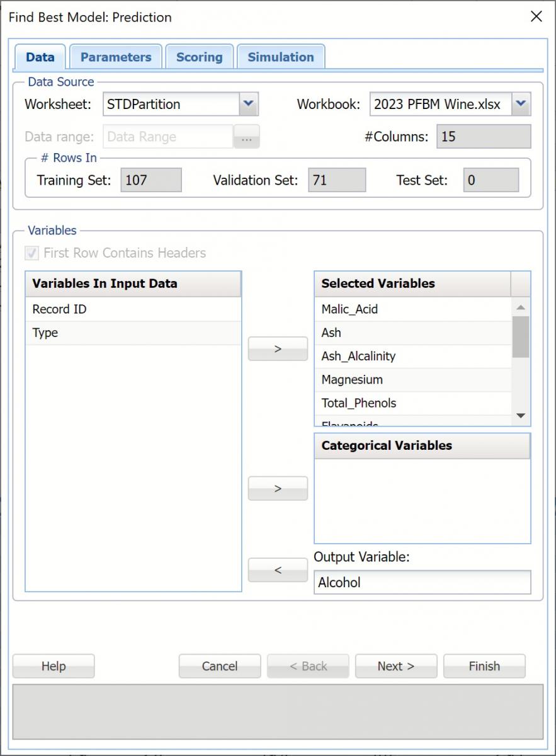Open the Help dialog
Screen dimensions: 556x756
pos(53,666)
